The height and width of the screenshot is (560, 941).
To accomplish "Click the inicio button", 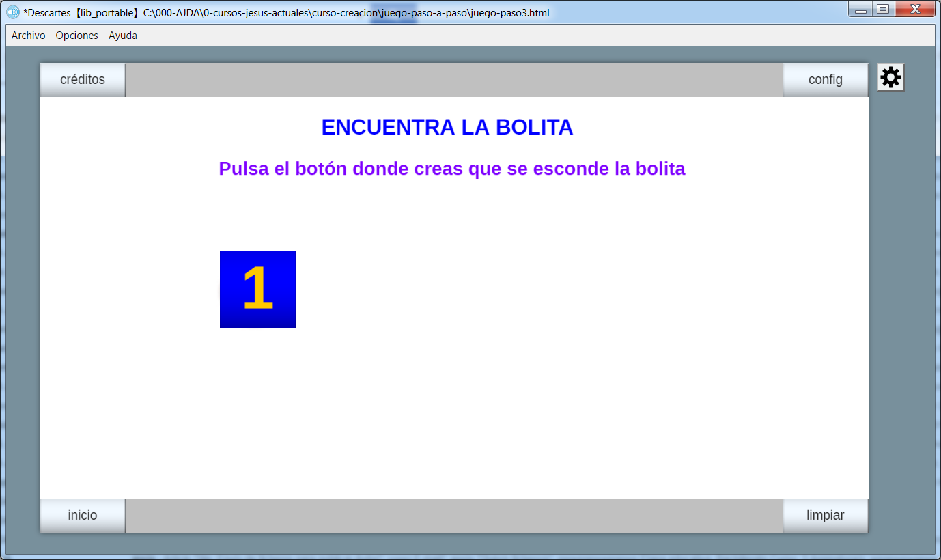I will (83, 516).
